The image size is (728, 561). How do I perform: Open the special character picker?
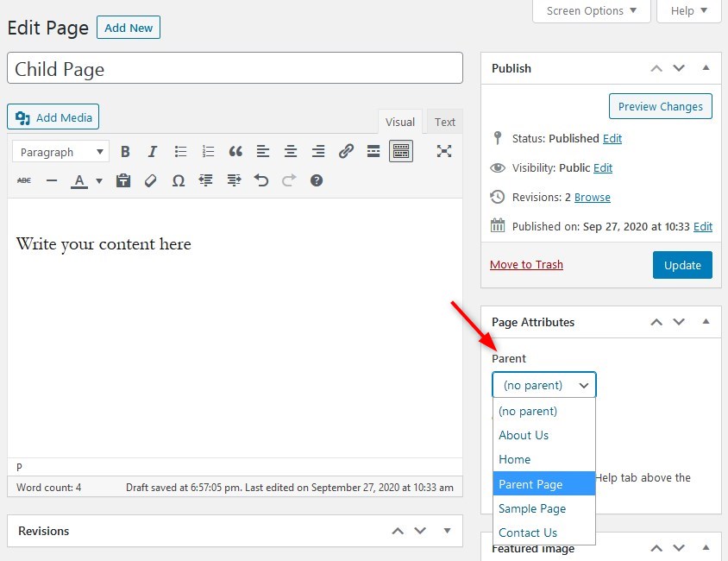click(179, 180)
